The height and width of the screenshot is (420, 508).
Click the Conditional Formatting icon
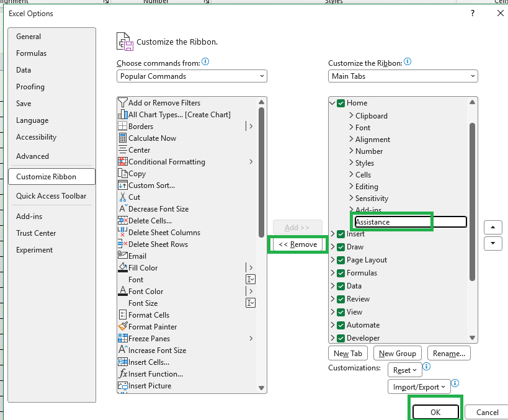[122, 161]
